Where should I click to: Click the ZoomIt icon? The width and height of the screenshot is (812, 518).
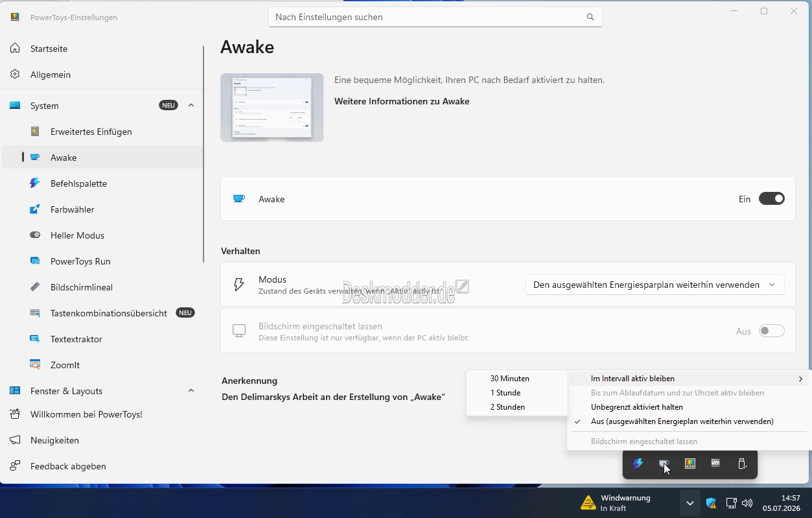(x=35, y=365)
